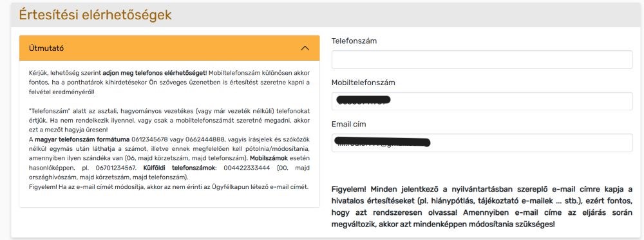This screenshot has height=240, width=644.
Task: Click inside the Mobiltelefonszám input field
Action: pyautogui.click(x=482, y=101)
